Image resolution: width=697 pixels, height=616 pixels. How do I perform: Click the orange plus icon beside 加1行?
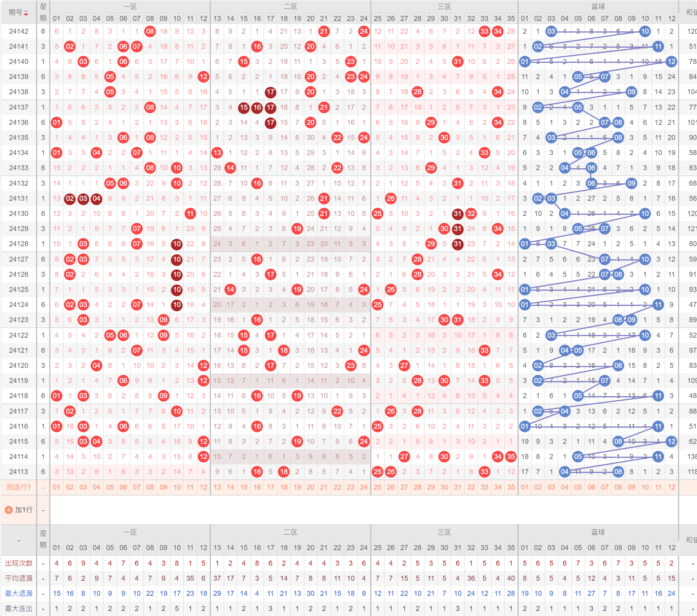tap(9, 510)
